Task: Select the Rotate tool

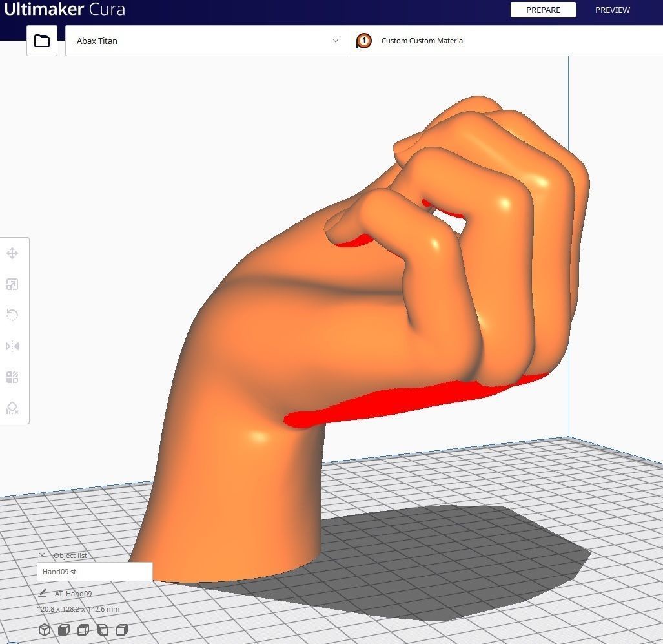Action: 12,315
